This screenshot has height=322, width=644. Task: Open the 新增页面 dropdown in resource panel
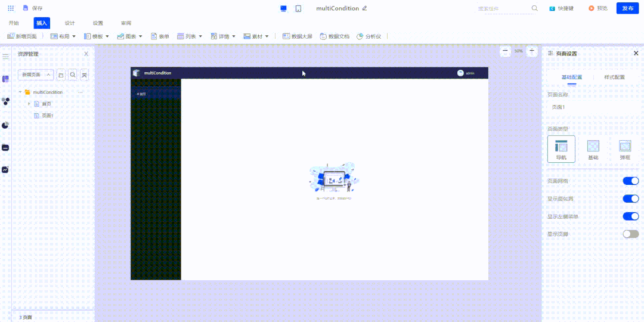tap(36, 75)
